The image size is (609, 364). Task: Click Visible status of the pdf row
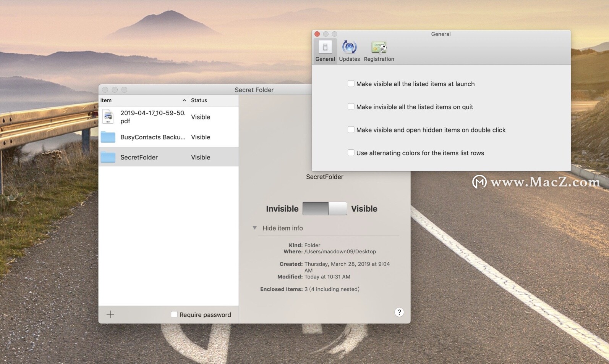(201, 117)
